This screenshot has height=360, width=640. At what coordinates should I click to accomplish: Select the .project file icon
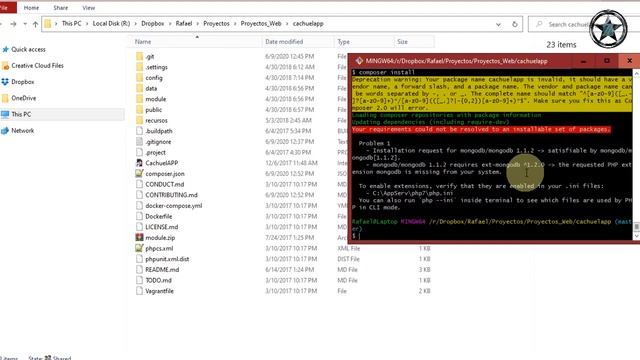click(x=139, y=152)
